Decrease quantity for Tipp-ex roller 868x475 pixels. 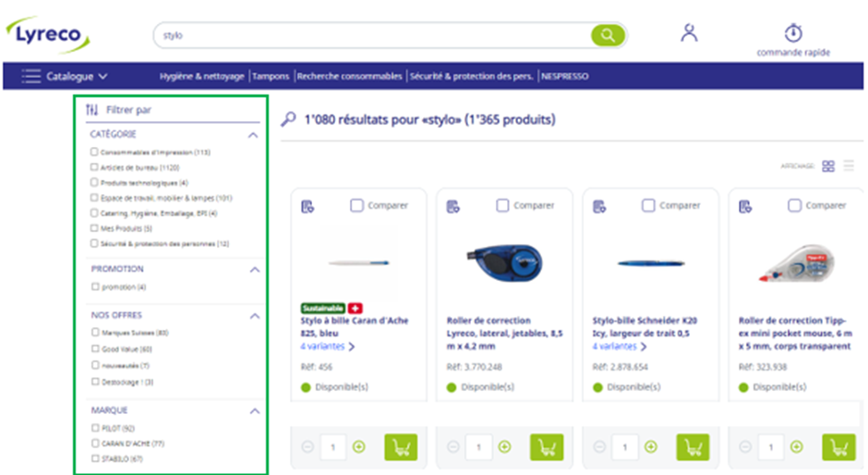tap(746, 446)
